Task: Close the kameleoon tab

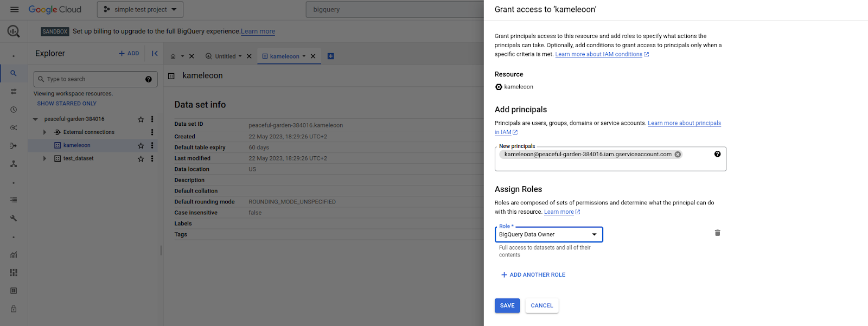Action: [x=313, y=56]
